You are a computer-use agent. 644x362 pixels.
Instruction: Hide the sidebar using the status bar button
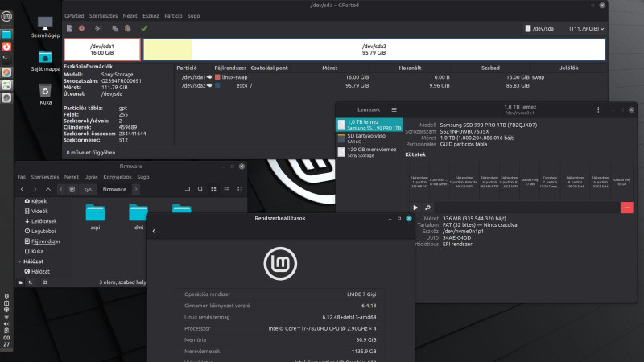(44, 282)
